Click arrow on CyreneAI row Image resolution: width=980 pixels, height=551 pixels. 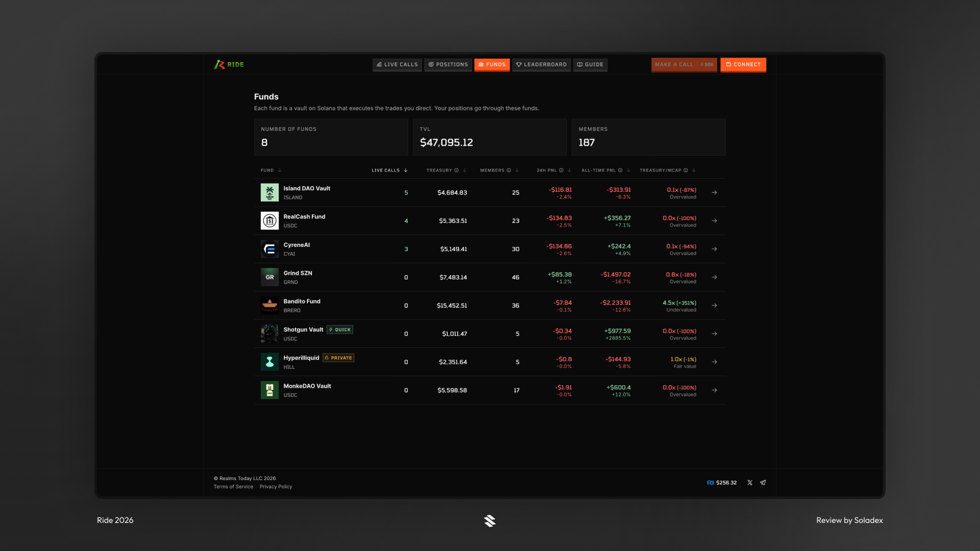tap(715, 249)
